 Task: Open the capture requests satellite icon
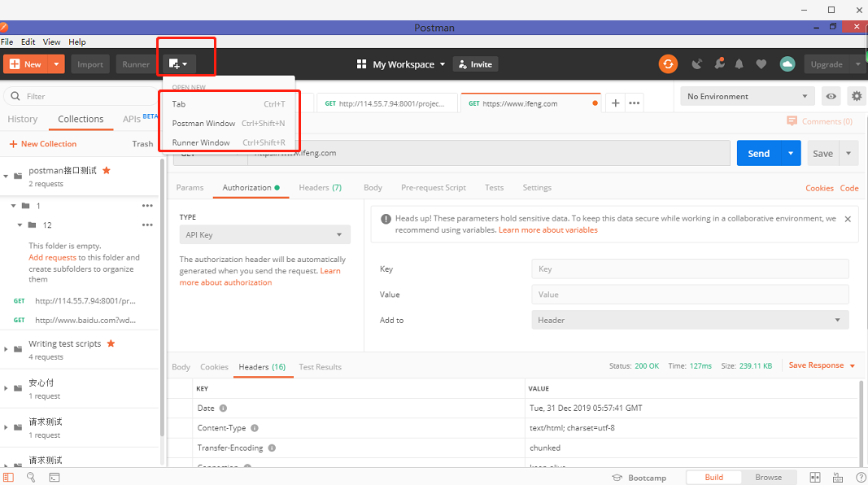click(697, 64)
